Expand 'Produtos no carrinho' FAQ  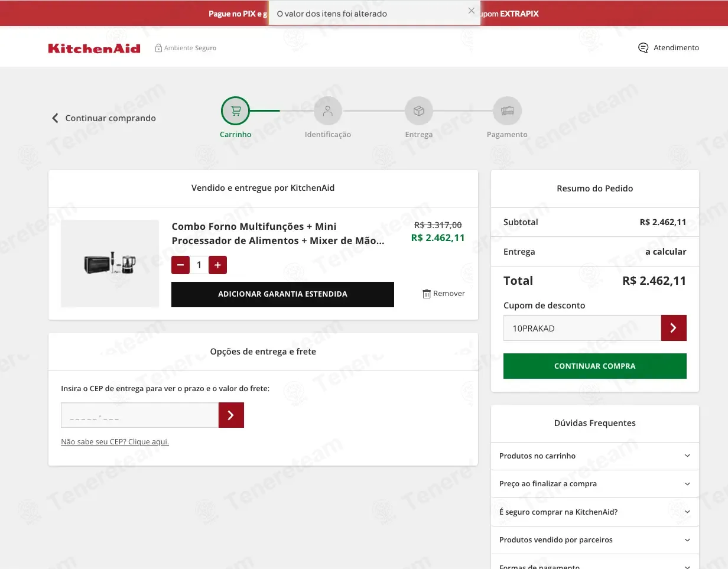(x=595, y=456)
